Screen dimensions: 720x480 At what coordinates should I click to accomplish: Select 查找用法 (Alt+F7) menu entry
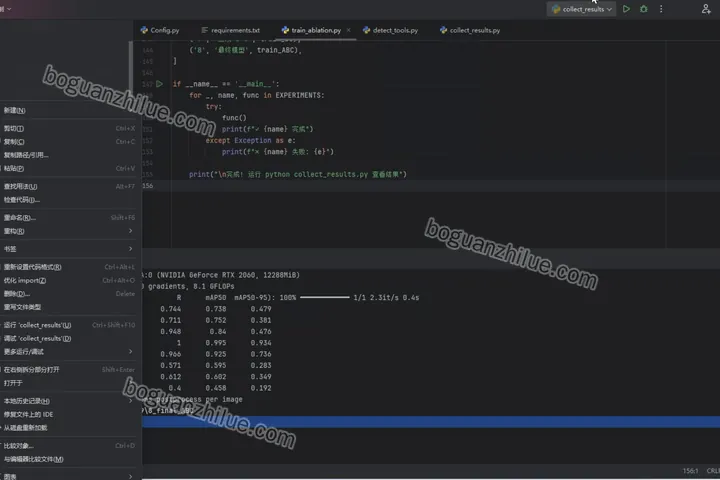(x=69, y=186)
